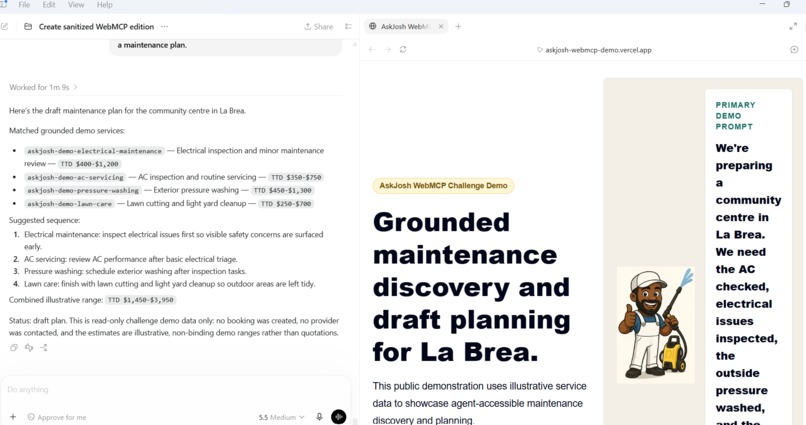Screen dimensions: 806x425
Task: Reload the browser page
Action: (x=403, y=50)
